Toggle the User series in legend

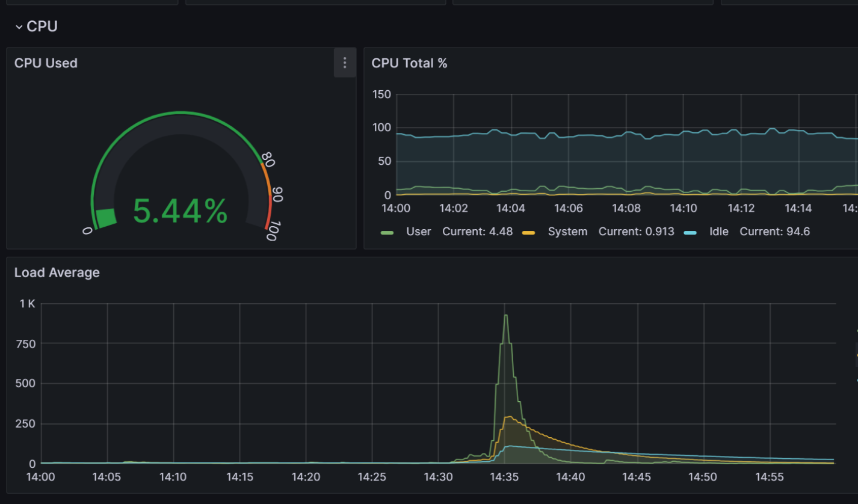click(x=419, y=232)
